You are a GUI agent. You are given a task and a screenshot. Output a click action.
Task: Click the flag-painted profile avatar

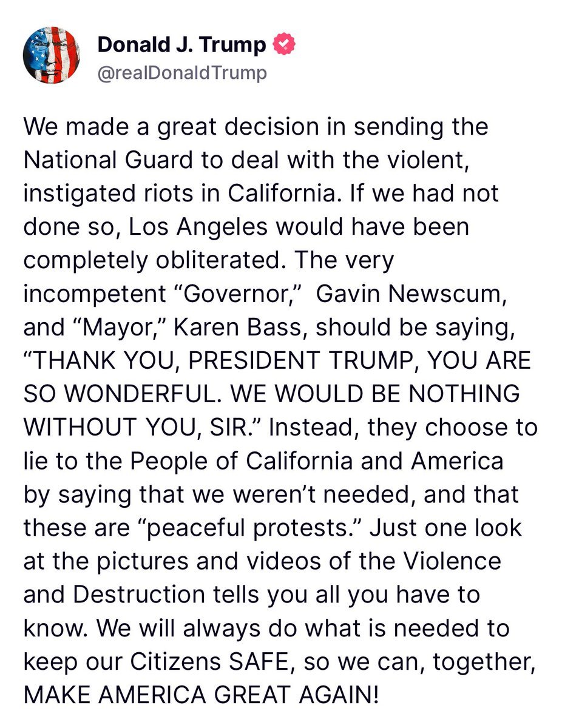[x=51, y=55]
